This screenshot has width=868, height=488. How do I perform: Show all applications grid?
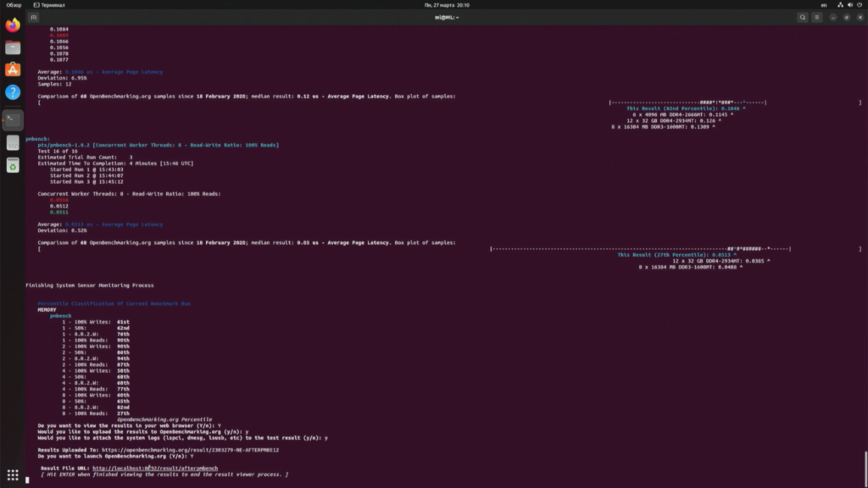pos(12,475)
